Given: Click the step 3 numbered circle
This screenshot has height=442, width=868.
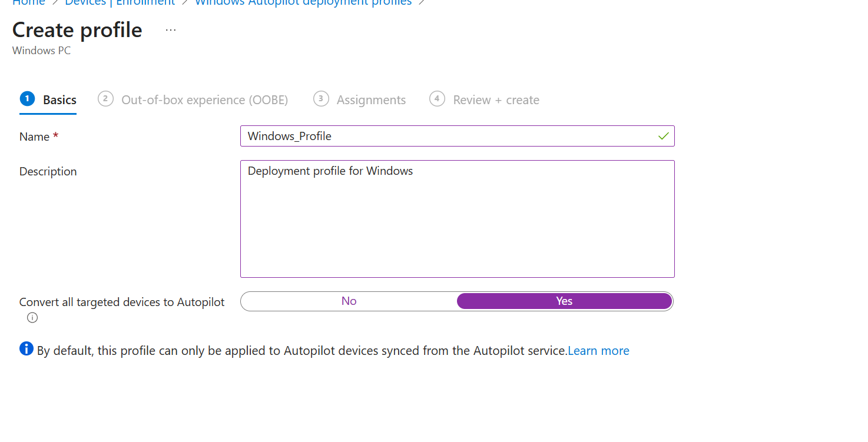Looking at the screenshot, I should click(x=320, y=99).
